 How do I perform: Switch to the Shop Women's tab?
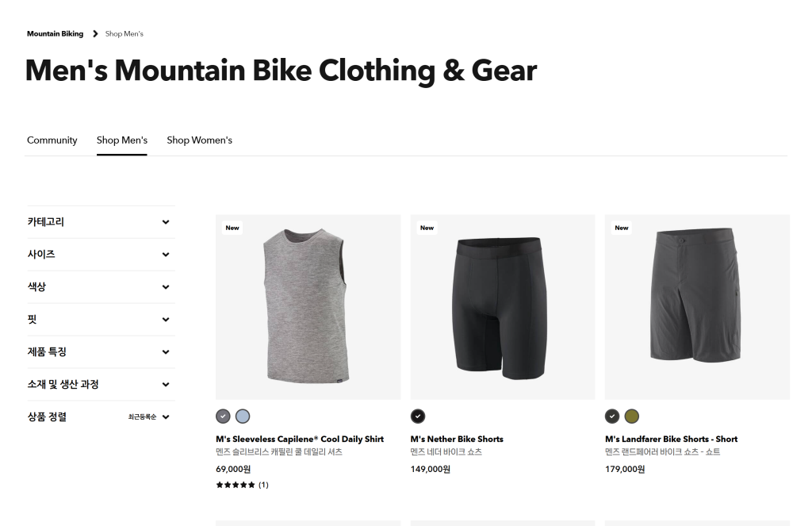[199, 140]
